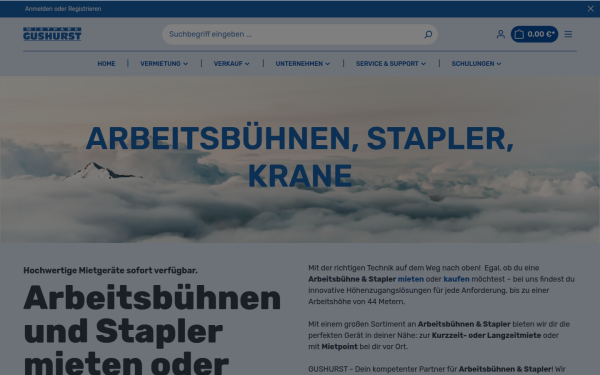Follow the 'mieten' link in the text

(411, 279)
